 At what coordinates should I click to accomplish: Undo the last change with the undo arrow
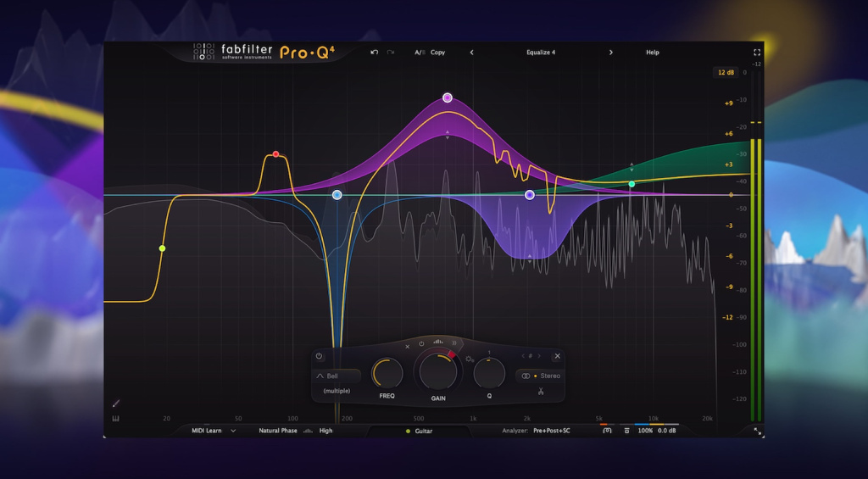click(374, 52)
